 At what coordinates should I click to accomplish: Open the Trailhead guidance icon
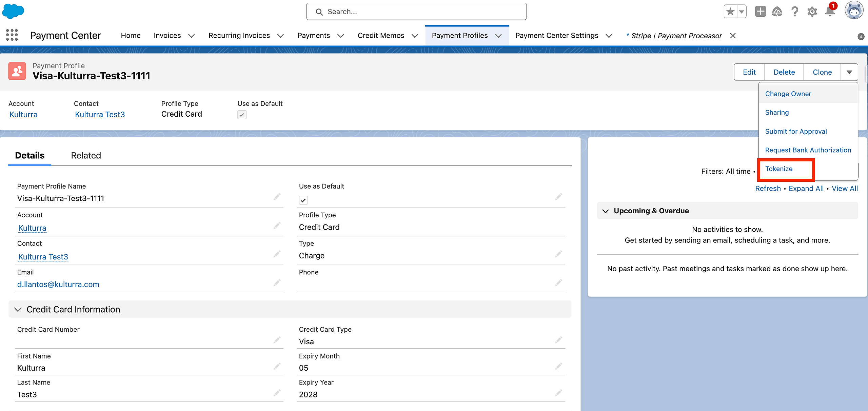pos(777,12)
